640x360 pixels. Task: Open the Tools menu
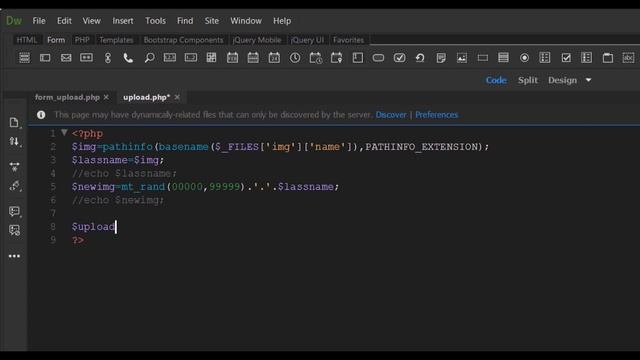(x=156, y=21)
